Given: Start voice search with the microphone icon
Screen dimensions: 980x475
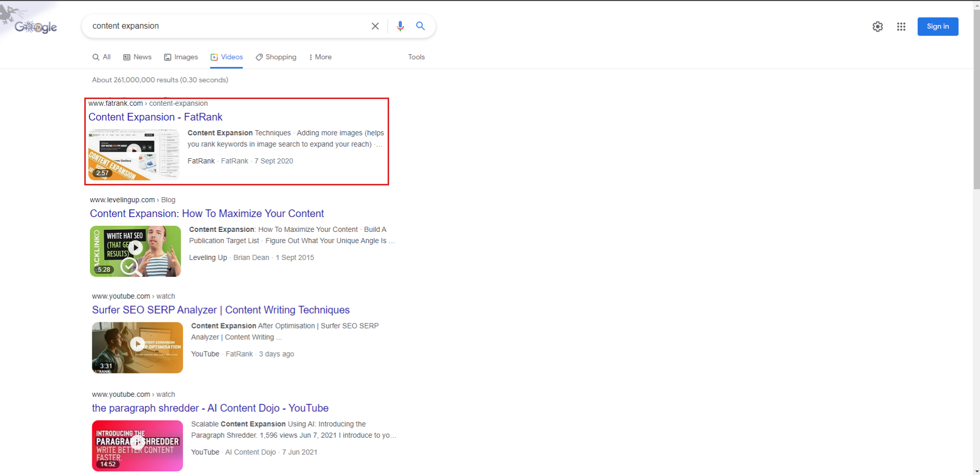Looking at the screenshot, I should point(400,26).
